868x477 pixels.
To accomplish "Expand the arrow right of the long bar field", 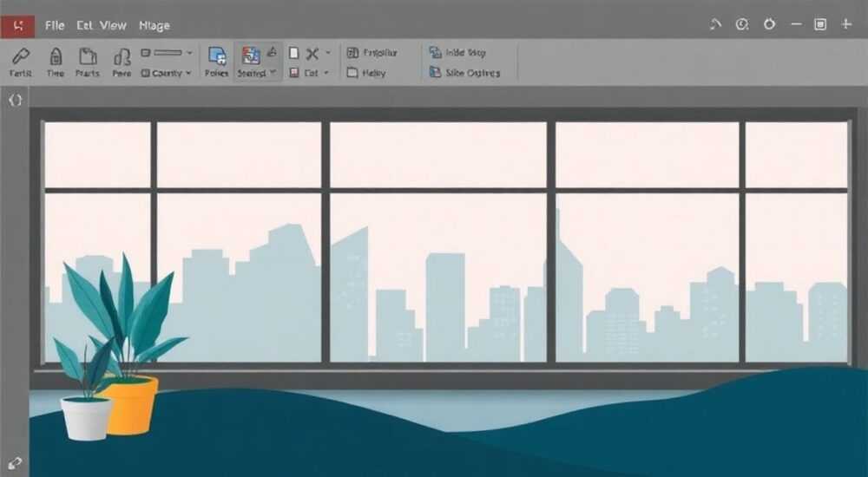I will click(x=189, y=53).
